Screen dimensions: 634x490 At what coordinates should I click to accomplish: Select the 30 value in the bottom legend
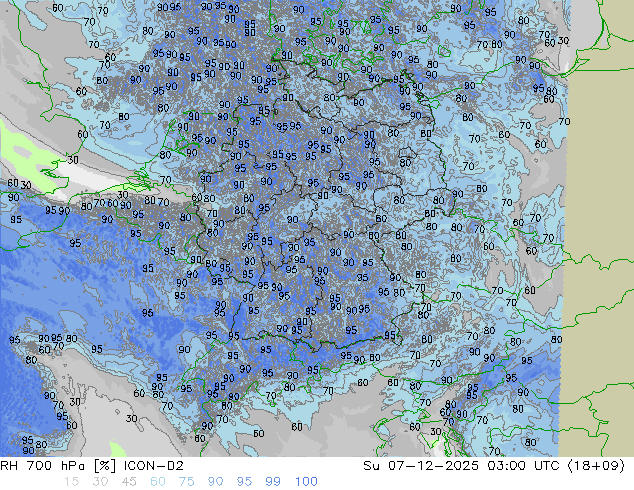pos(100,482)
